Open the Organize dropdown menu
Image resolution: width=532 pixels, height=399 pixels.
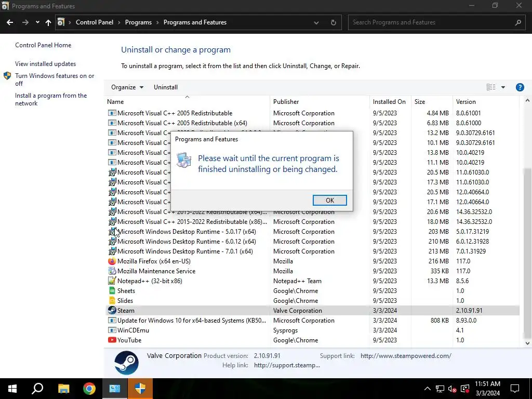point(127,87)
